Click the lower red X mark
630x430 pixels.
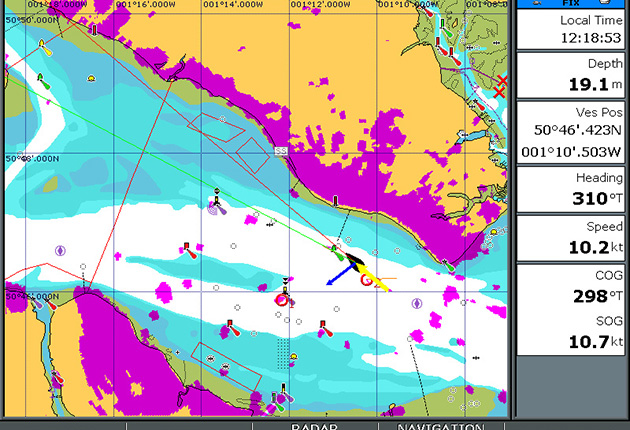point(499,93)
